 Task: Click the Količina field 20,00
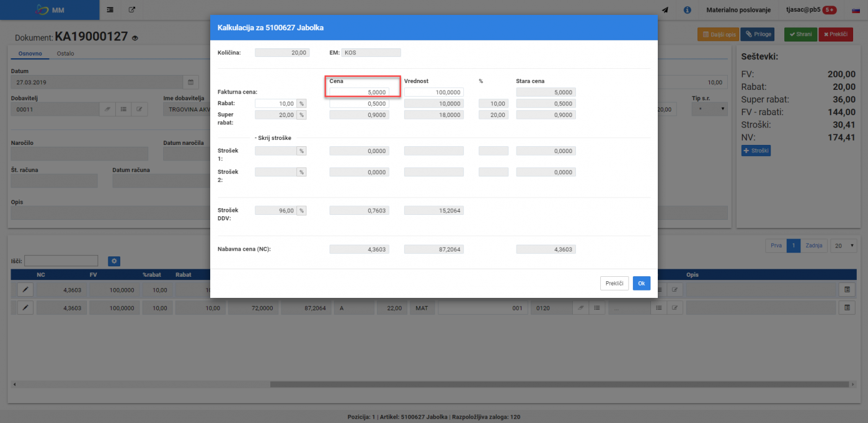(282, 53)
